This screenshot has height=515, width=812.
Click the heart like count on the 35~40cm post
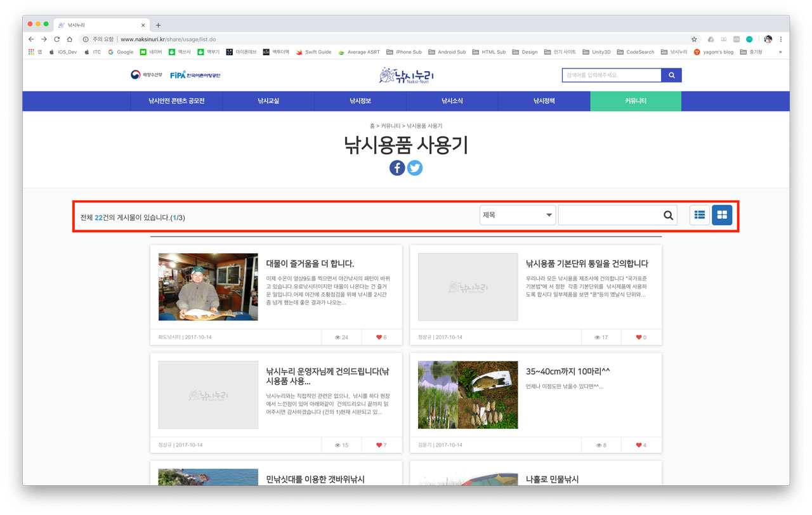point(641,445)
